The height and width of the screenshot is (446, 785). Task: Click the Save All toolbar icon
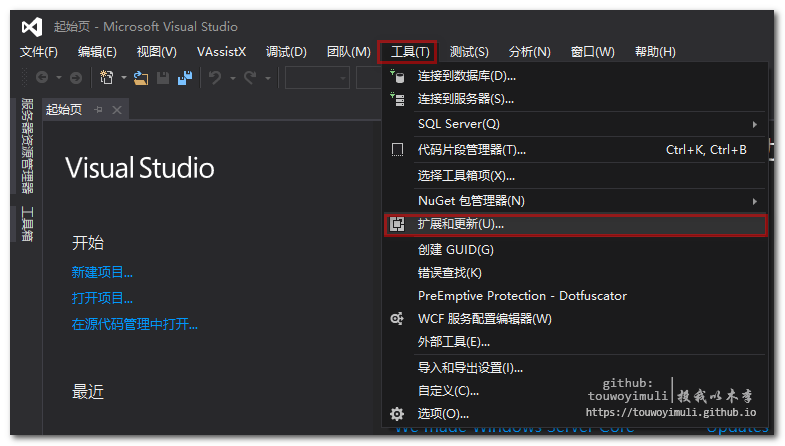click(x=185, y=78)
